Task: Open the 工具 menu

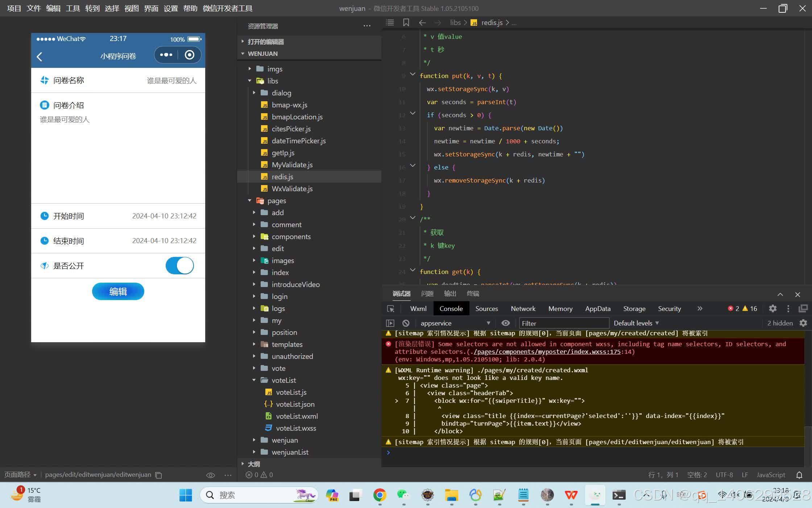Action: click(72, 8)
